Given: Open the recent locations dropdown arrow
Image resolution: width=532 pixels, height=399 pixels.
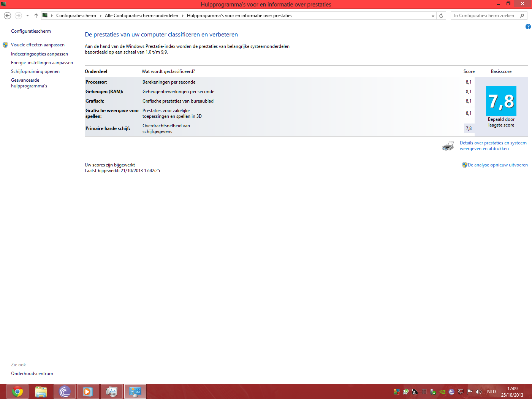Looking at the screenshot, I should pos(27,16).
